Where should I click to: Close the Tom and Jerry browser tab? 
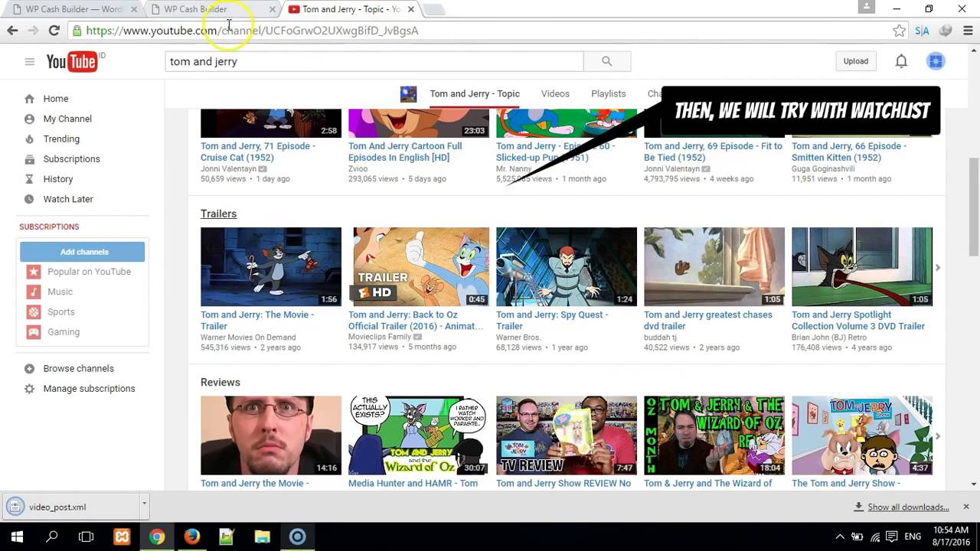(x=410, y=9)
